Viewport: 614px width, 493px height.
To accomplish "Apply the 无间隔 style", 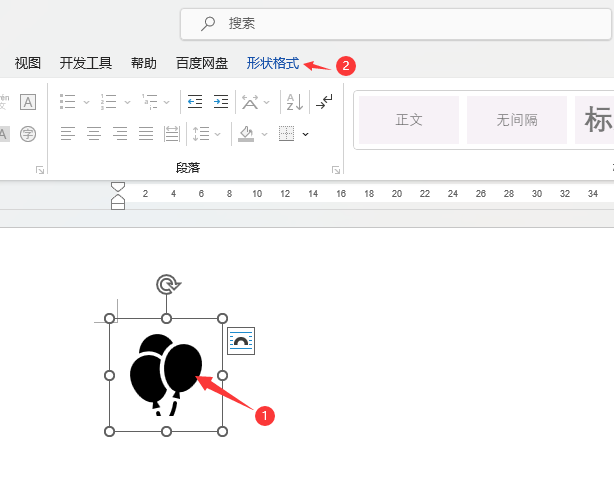I will click(517, 120).
